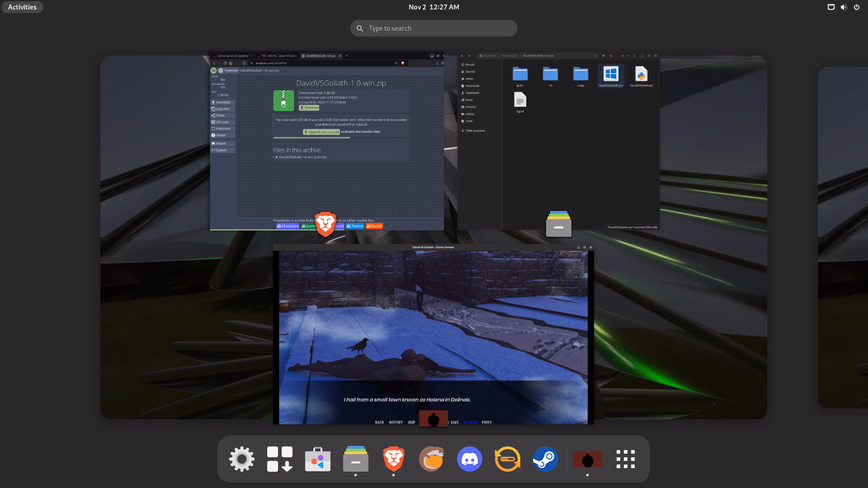Open Embed option in pixeldrain sidebar
Viewport: 868px width, 488px height.
pos(222,150)
